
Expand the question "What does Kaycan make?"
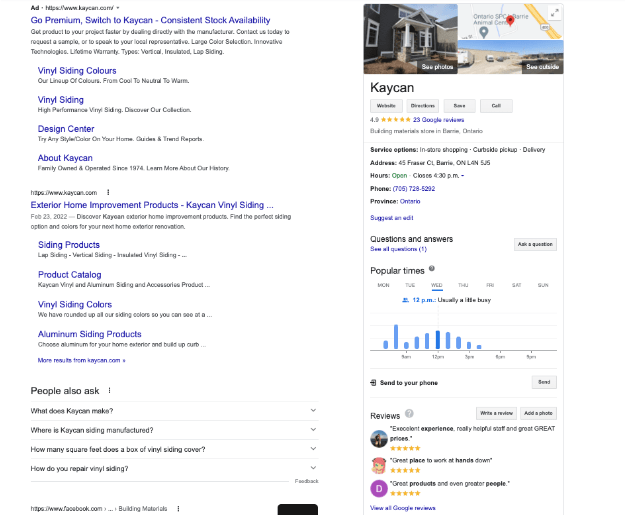[313, 411]
